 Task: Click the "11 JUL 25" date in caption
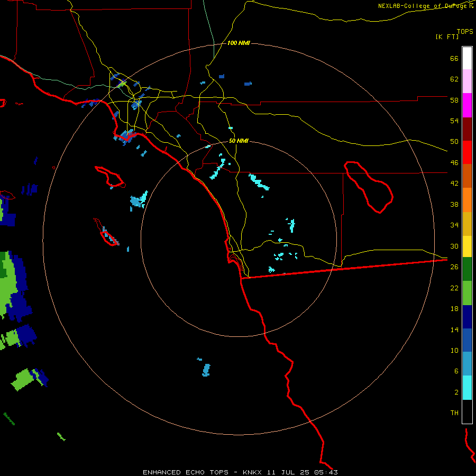(288, 472)
